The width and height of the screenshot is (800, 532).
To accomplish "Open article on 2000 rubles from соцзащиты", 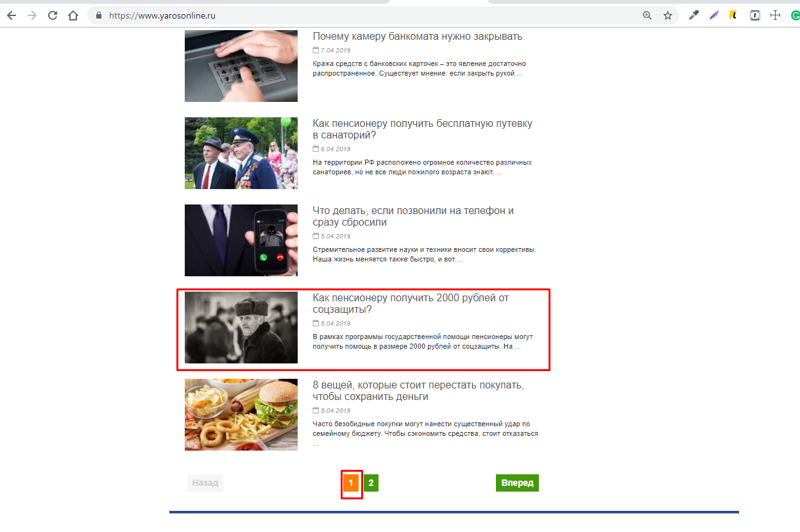I will tap(411, 303).
